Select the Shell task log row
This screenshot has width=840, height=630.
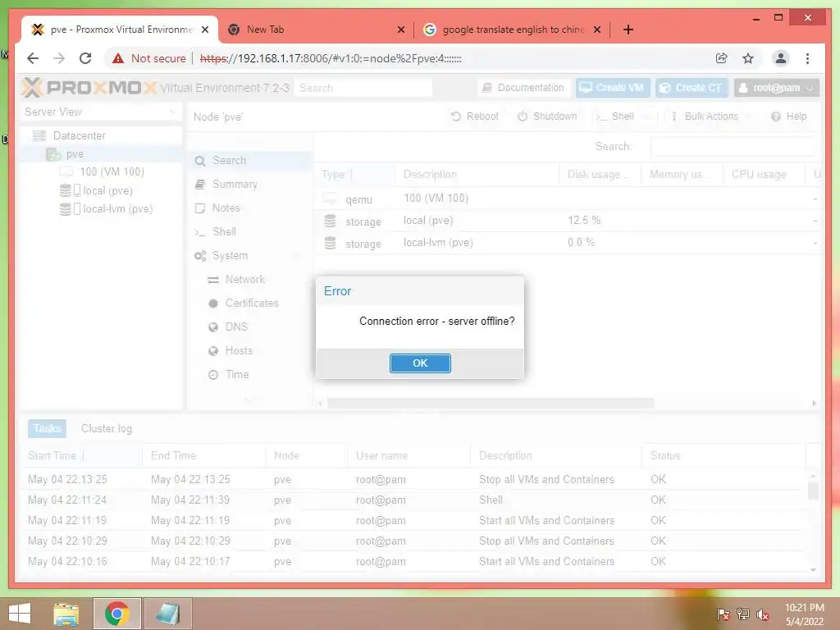pyautogui.click(x=413, y=500)
